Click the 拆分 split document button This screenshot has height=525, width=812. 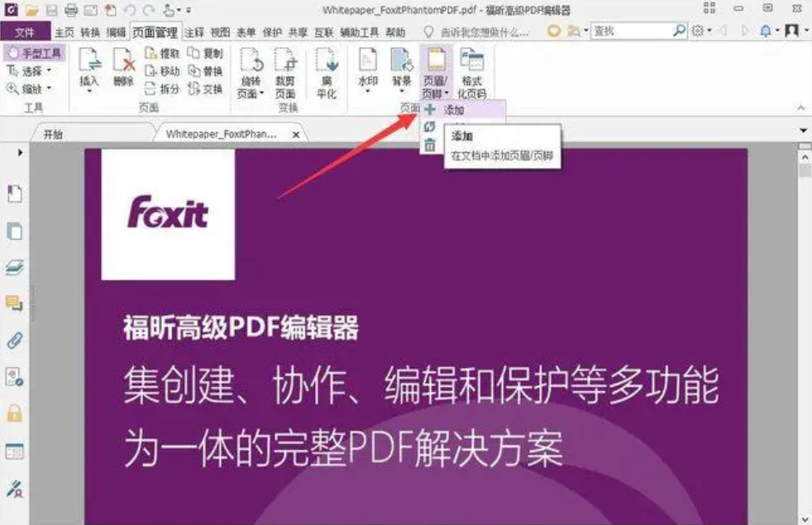click(162, 88)
